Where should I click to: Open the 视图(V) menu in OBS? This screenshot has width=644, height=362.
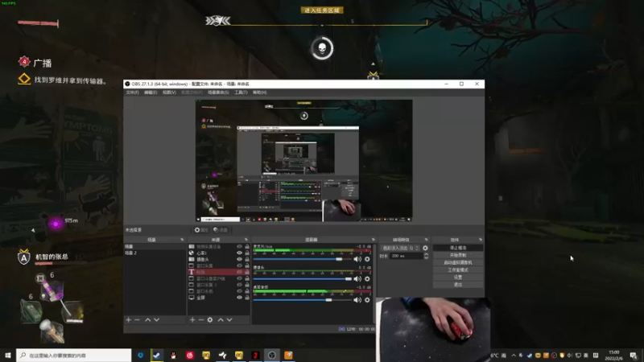point(169,93)
